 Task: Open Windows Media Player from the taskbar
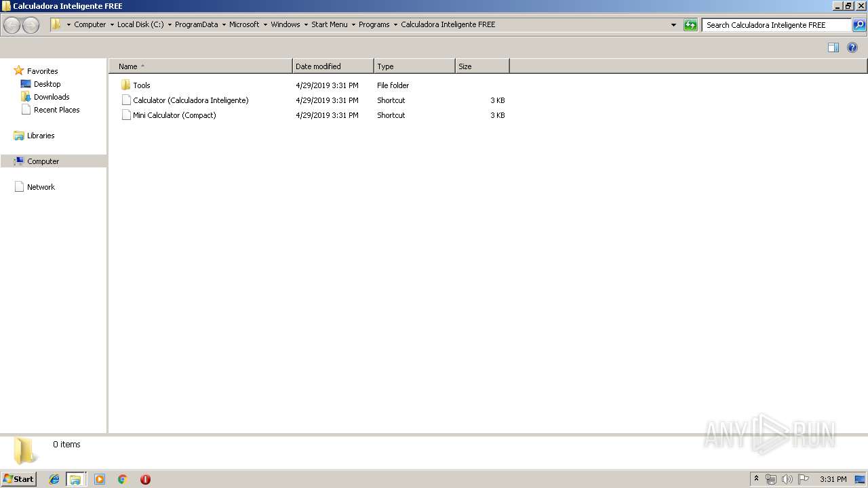pos(100,479)
